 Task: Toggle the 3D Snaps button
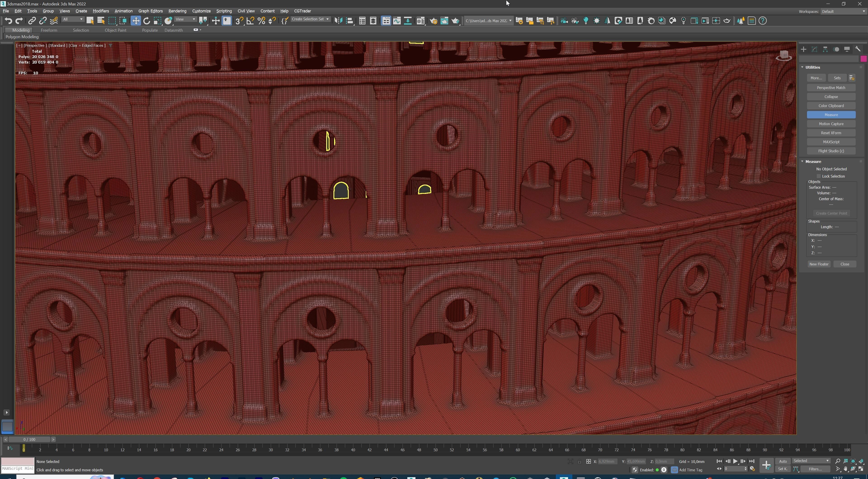pyautogui.click(x=239, y=21)
